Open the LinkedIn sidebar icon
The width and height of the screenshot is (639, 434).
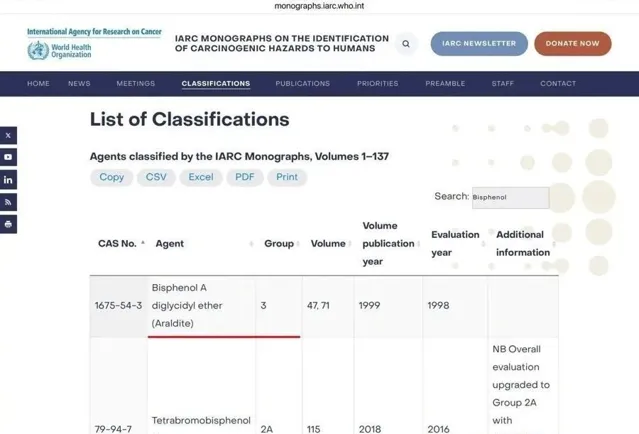pyautogui.click(x=8, y=180)
